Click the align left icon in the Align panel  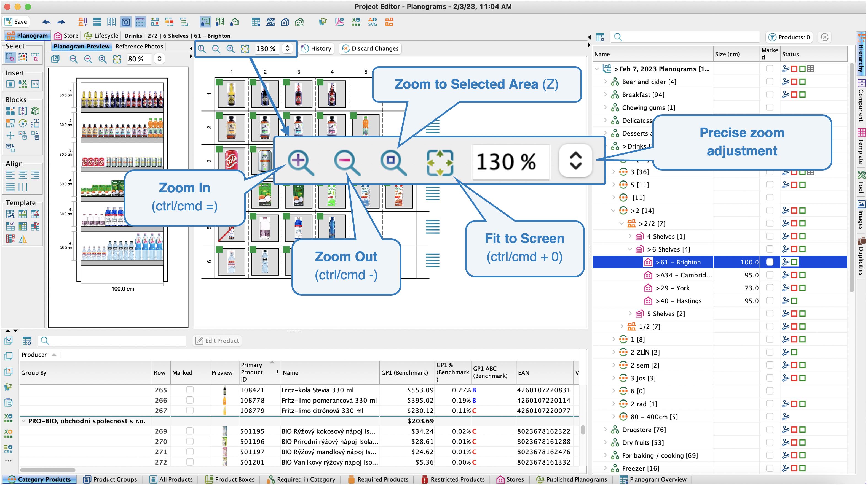click(10, 174)
